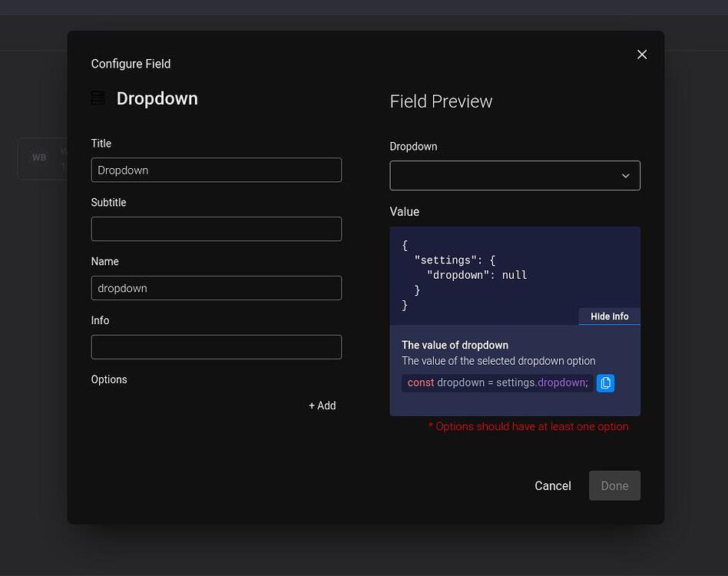The height and width of the screenshot is (576, 728).
Task: Select the Name field showing dropdown
Action: click(x=216, y=288)
